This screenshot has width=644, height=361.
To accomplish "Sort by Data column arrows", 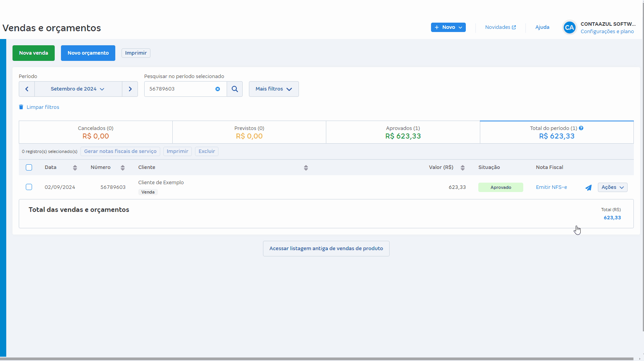I will coord(75,168).
